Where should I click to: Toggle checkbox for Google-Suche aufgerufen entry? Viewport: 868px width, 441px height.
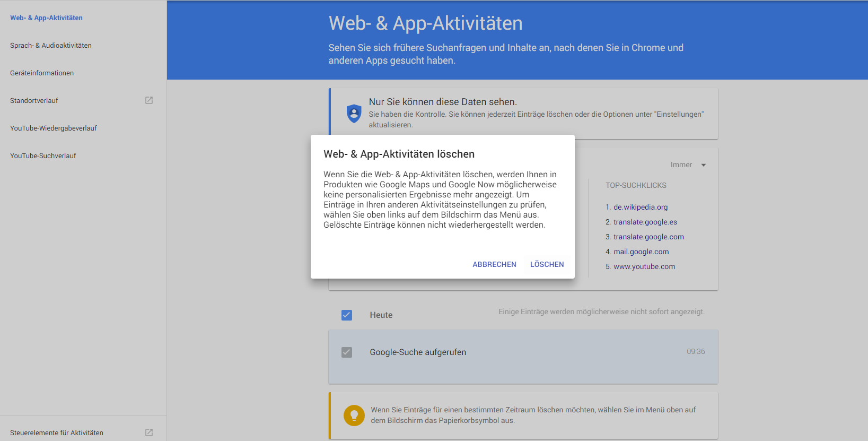(347, 352)
